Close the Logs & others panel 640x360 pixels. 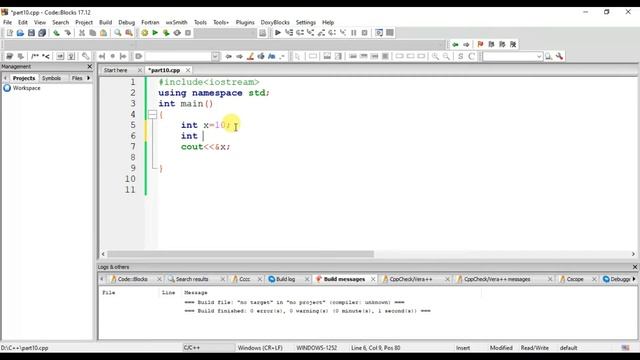[x=635, y=267]
